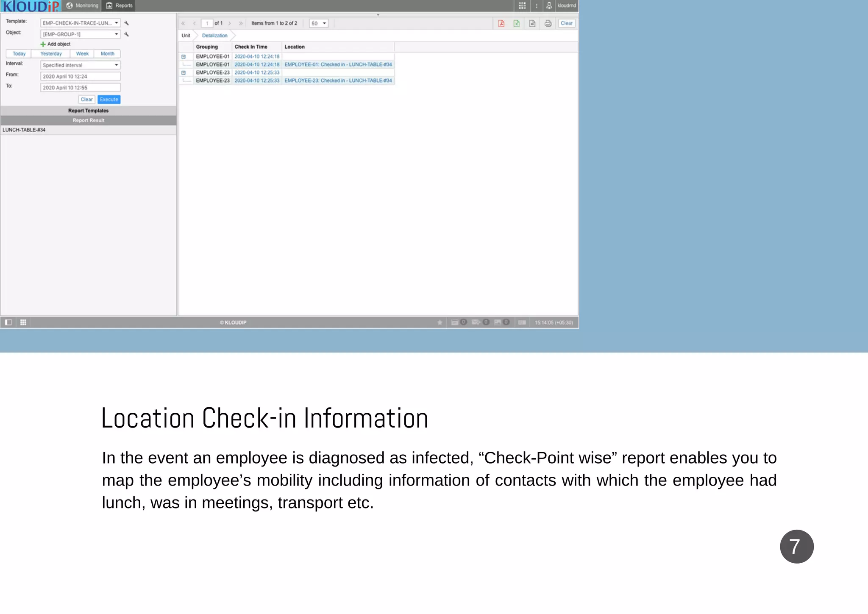The height and width of the screenshot is (614, 868).
Task: Export report to Excel
Action: [x=517, y=23]
